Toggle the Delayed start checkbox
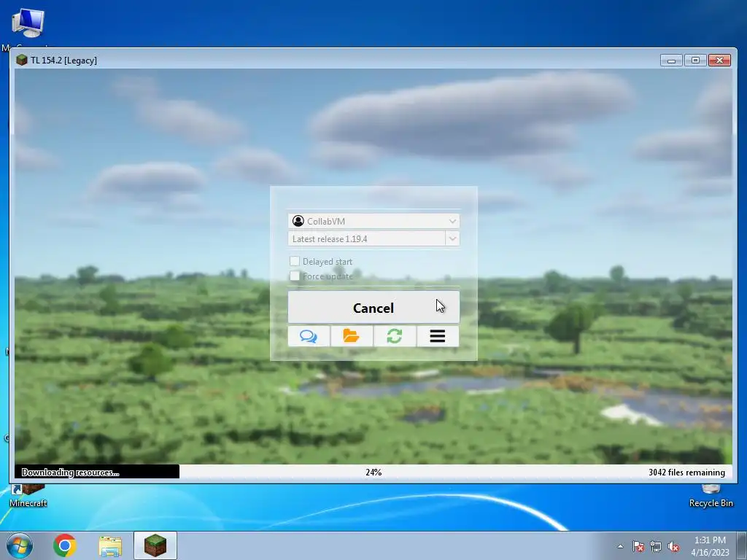The height and width of the screenshot is (560, 747). point(295,261)
